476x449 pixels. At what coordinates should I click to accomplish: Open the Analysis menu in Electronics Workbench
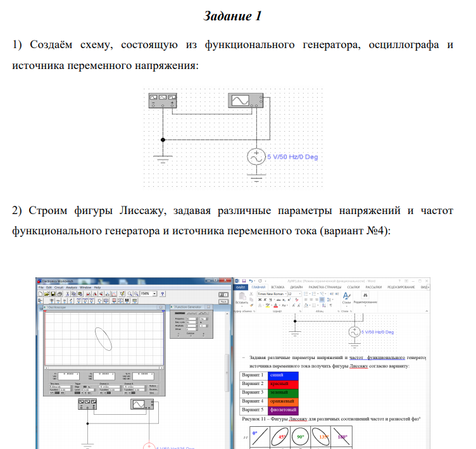72,287
